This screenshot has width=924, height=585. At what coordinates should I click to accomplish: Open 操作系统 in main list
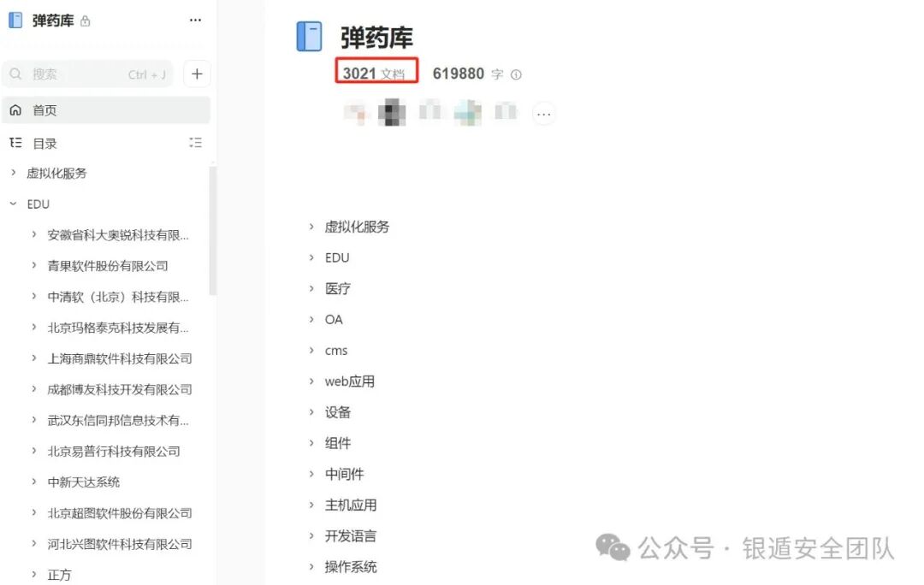click(351, 567)
